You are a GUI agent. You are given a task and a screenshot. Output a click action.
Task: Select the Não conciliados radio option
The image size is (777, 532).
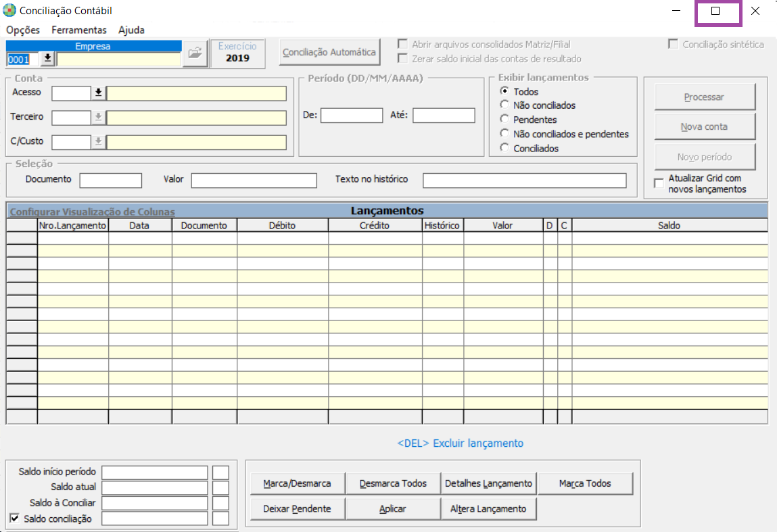point(504,105)
